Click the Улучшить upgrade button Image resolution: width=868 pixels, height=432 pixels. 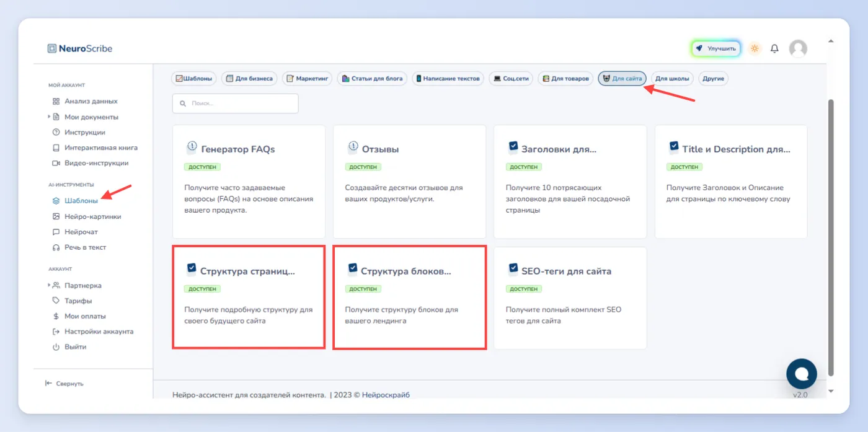pos(716,48)
